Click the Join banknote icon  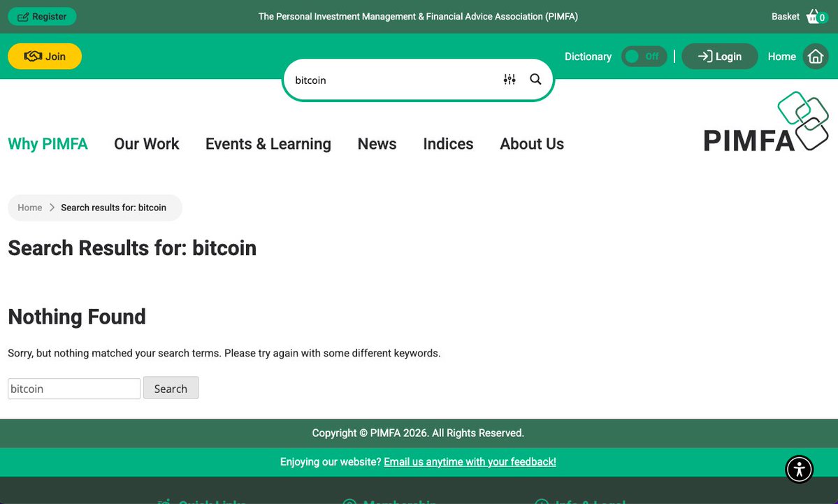[33, 55]
